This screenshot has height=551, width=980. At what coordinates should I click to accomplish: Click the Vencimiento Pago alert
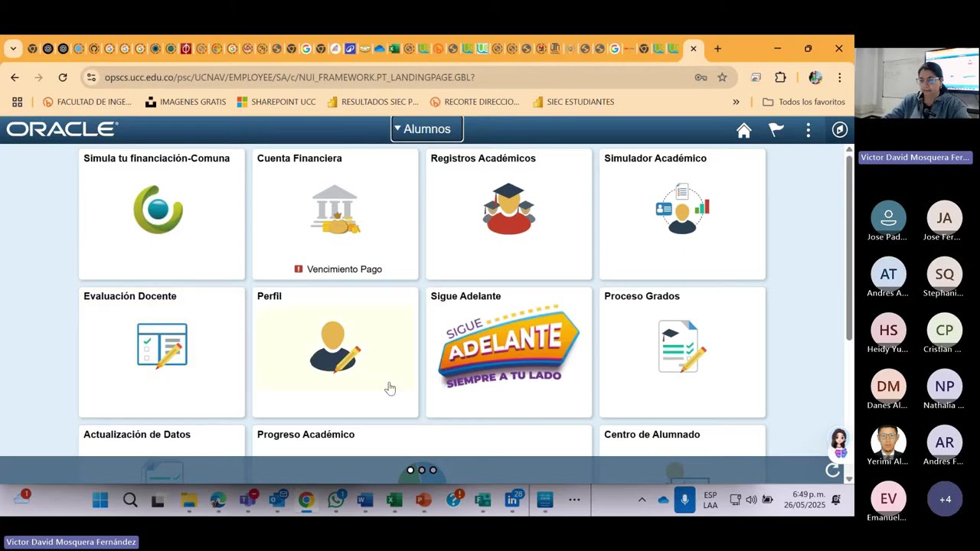click(338, 269)
